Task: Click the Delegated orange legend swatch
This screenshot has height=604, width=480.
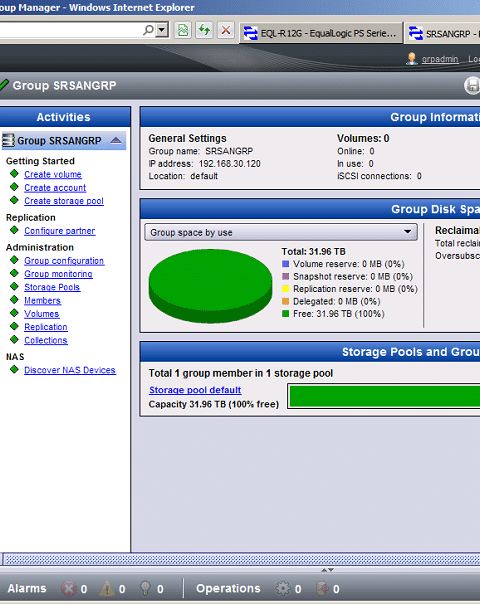Action: (x=285, y=301)
